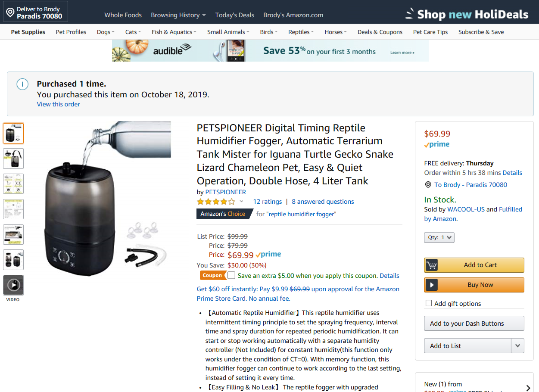Click the next arrow beside New (1) from

point(528,388)
